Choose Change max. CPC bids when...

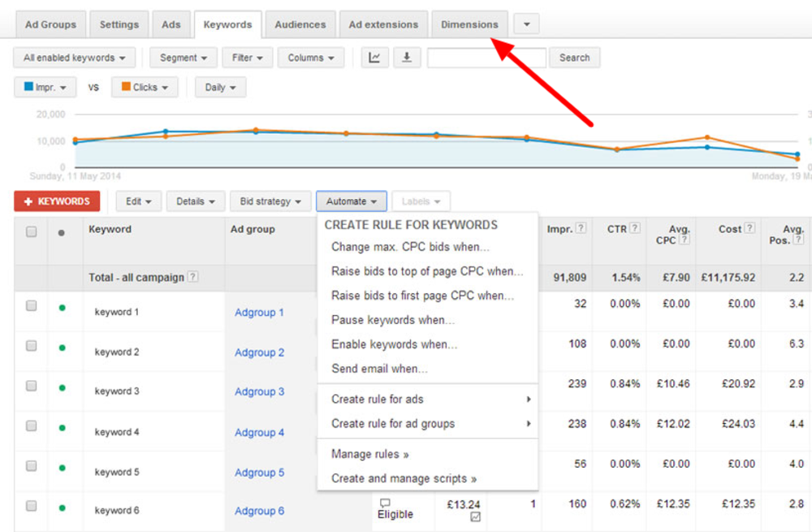coord(427,247)
